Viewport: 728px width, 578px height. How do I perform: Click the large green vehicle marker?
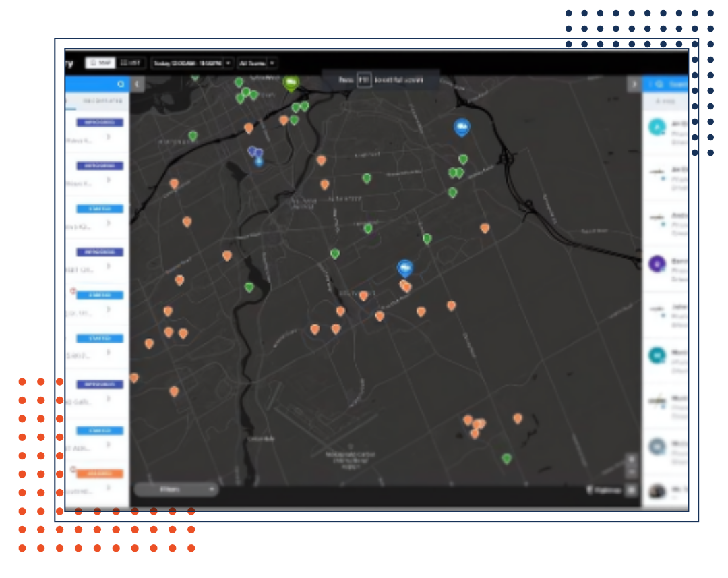(x=291, y=83)
